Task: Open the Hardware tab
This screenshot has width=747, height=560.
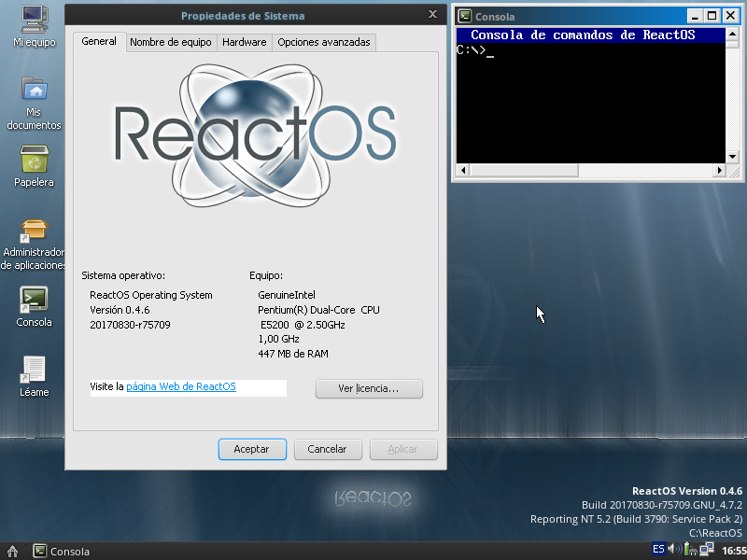Action: [245, 42]
